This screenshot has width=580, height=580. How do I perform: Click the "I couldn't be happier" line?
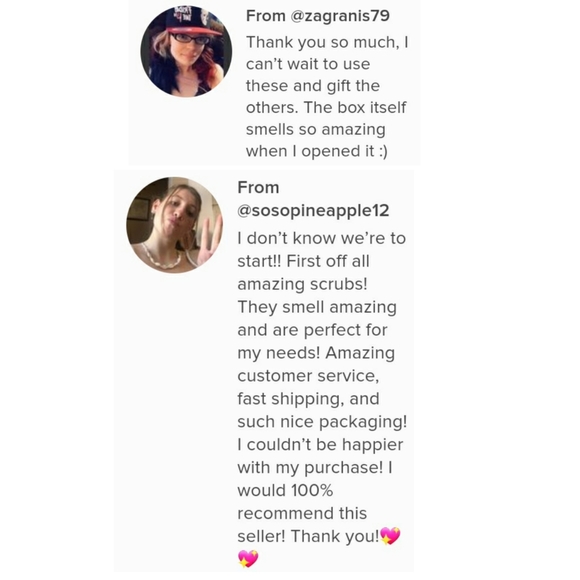320,445
